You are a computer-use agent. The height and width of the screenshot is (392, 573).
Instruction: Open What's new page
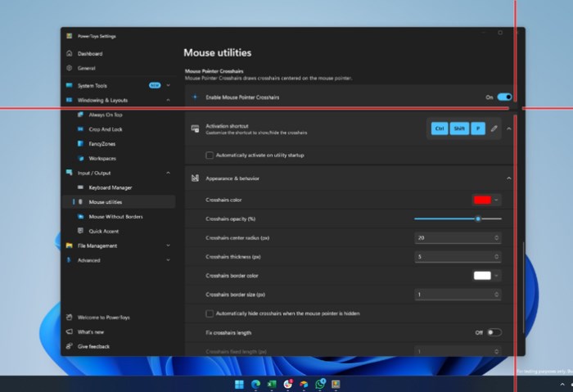[91, 332]
